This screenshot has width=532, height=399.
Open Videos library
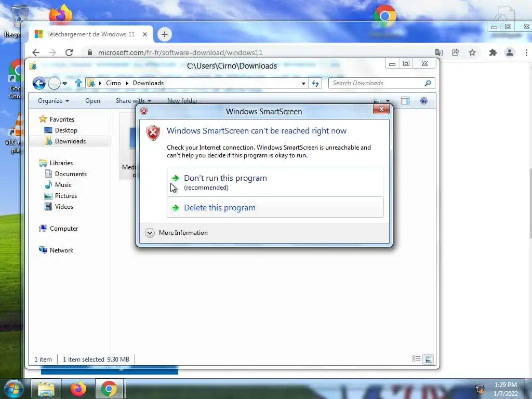tap(64, 207)
